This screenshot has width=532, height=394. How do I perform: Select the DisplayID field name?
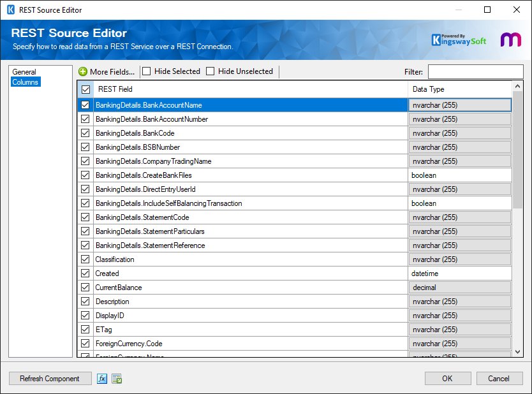(110, 316)
